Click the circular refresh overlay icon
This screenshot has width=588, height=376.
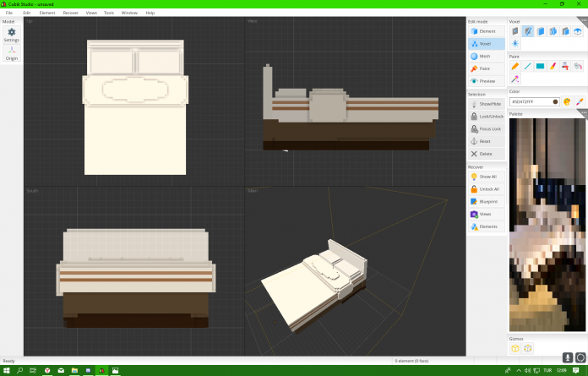point(580,357)
